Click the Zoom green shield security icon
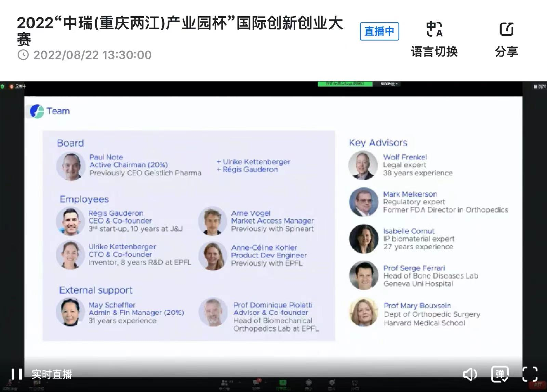 pyautogui.click(x=3, y=86)
